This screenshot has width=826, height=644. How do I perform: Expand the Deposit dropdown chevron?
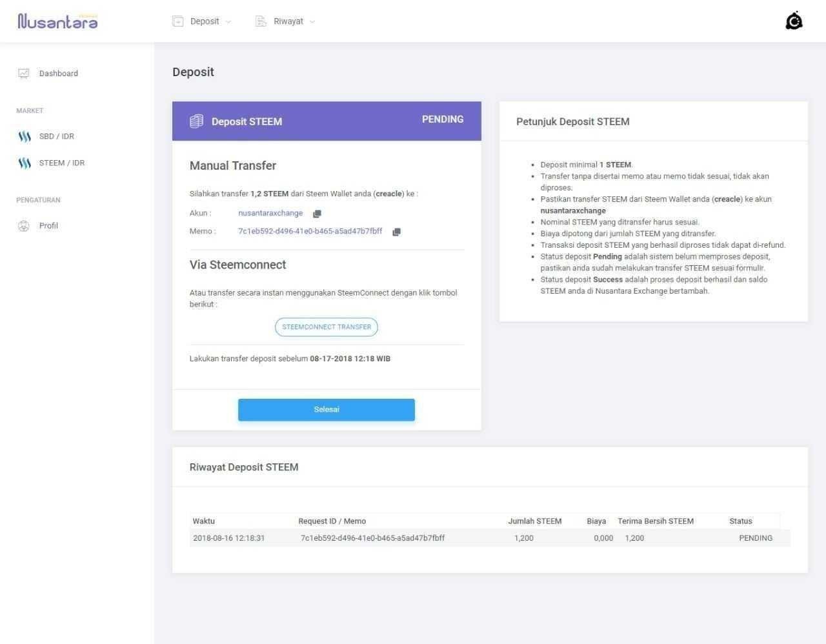coord(228,21)
